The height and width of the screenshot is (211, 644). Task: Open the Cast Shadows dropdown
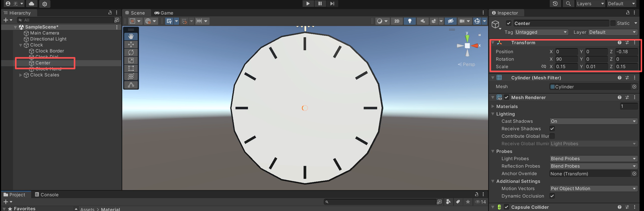594,121
